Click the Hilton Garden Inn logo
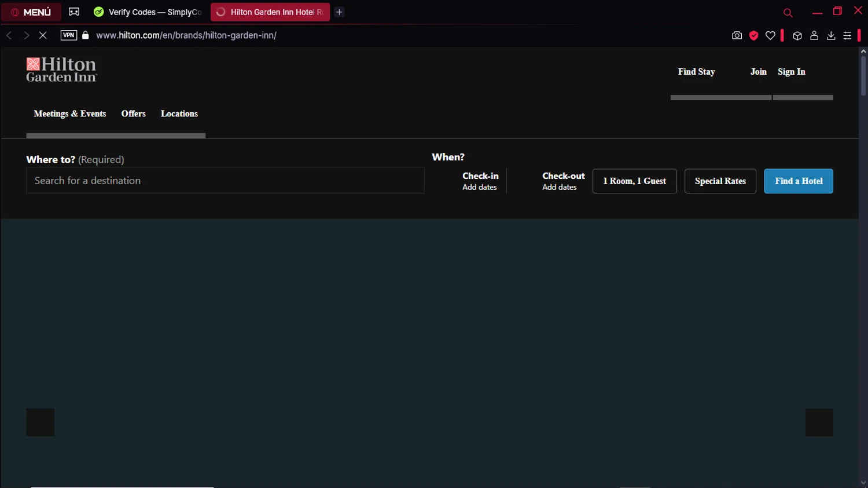 coord(61,70)
